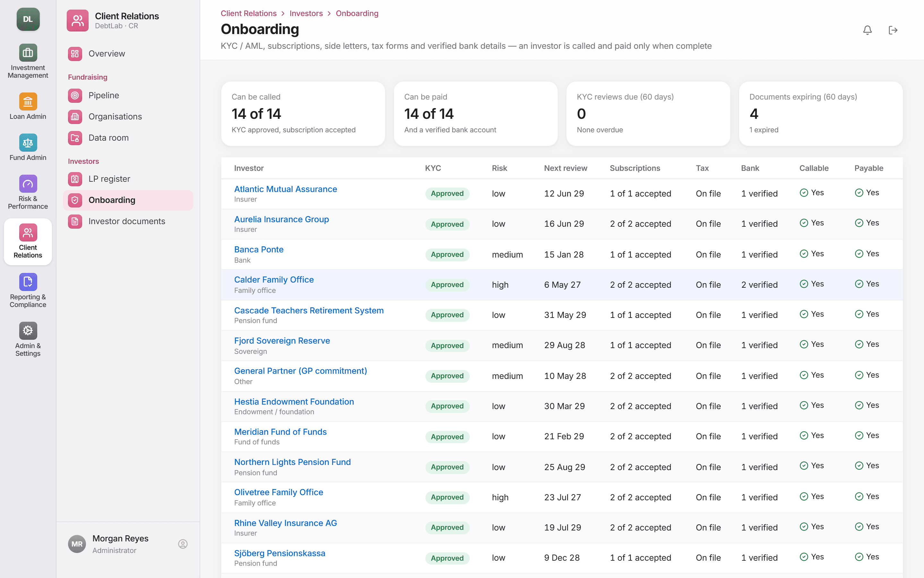Click the Can be paid card
Viewport: 924px width, 578px height.
coord(475,114)
